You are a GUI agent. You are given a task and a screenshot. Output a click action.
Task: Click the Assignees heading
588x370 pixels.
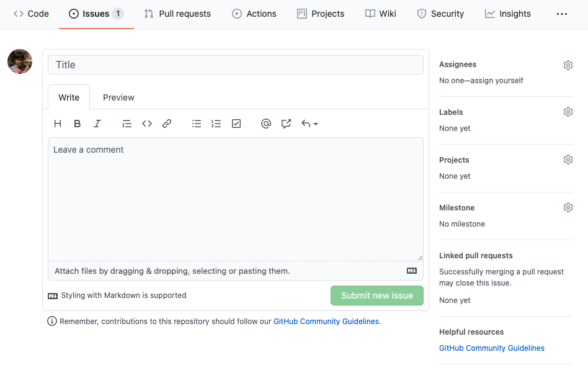458,64
